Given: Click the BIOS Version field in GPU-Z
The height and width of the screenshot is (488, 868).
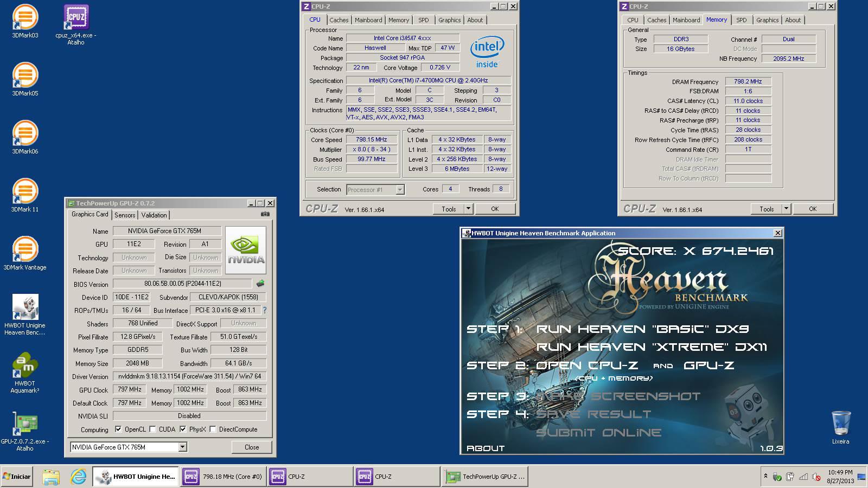Looking at the screenshot, I should [182, 284].
